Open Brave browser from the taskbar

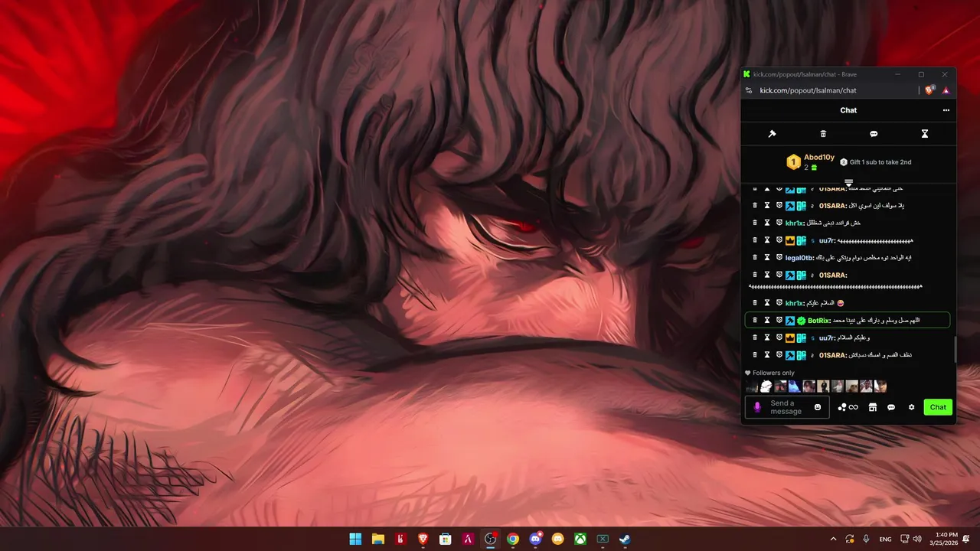(423, 539)
